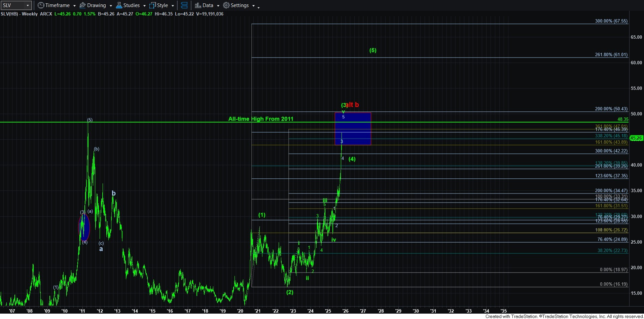Select the 'All-time High From 2011' line label
Viewport: 644px width, 319px height.
[x=261, y=119]
